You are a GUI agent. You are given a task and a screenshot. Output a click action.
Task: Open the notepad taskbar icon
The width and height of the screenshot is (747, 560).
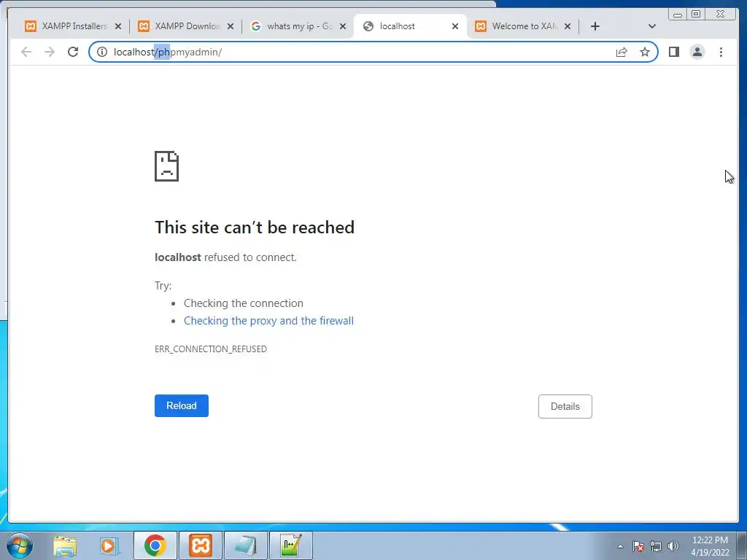point(245,545)
